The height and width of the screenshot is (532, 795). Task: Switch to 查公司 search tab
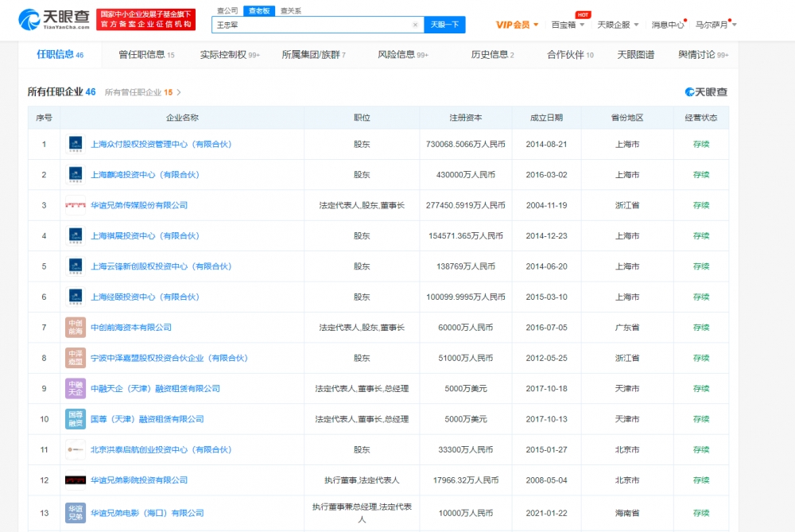[x=227, y=10]
